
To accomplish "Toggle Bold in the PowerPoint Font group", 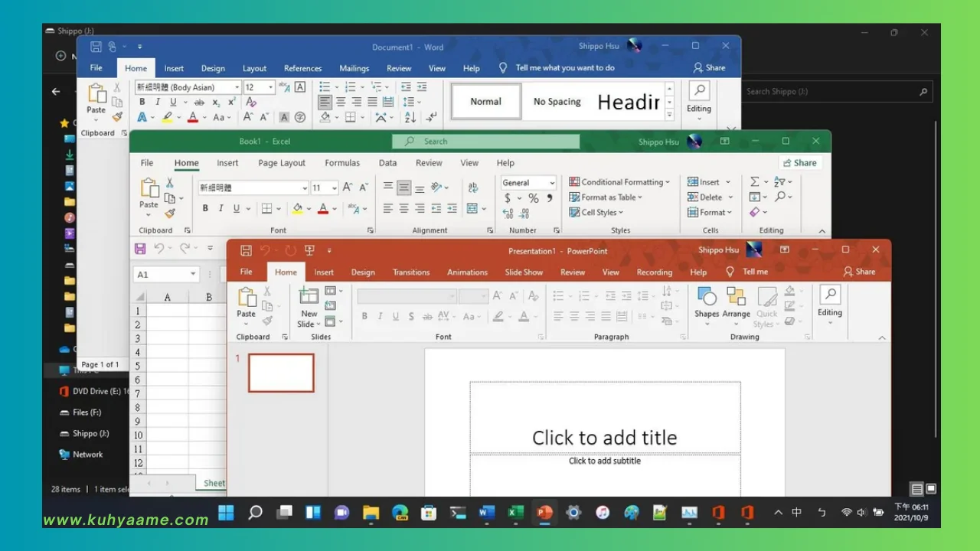I will (x=364, y=316).
